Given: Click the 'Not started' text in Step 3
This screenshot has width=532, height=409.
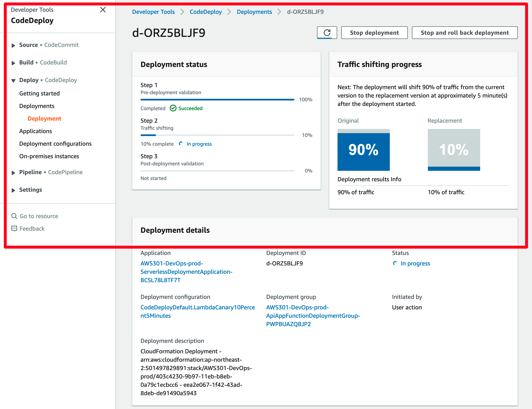Looking at the screenshot, I should pyautogui.click(x=153, y=178).
